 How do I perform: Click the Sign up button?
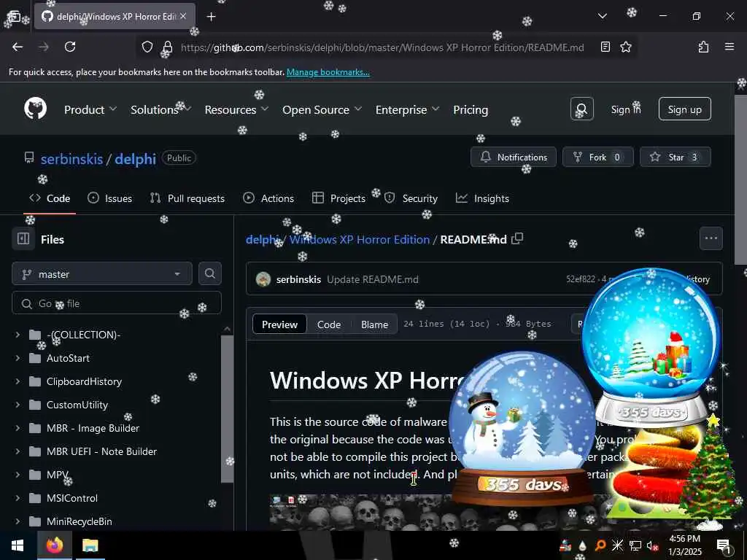coord(684,109)
